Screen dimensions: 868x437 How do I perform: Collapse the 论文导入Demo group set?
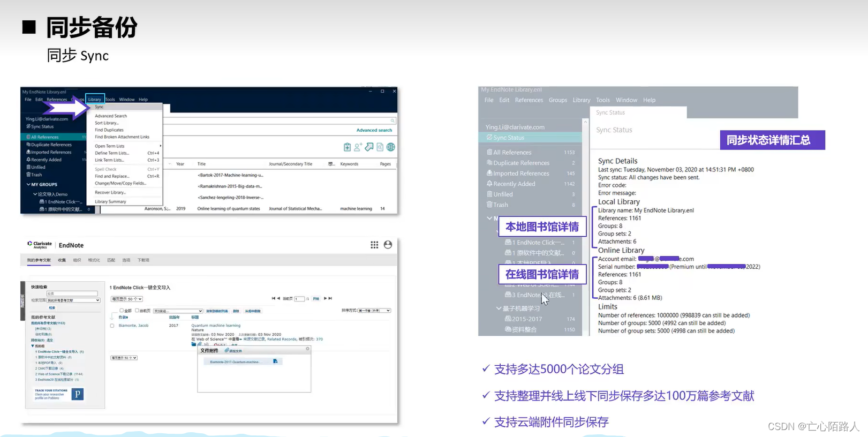35,194
